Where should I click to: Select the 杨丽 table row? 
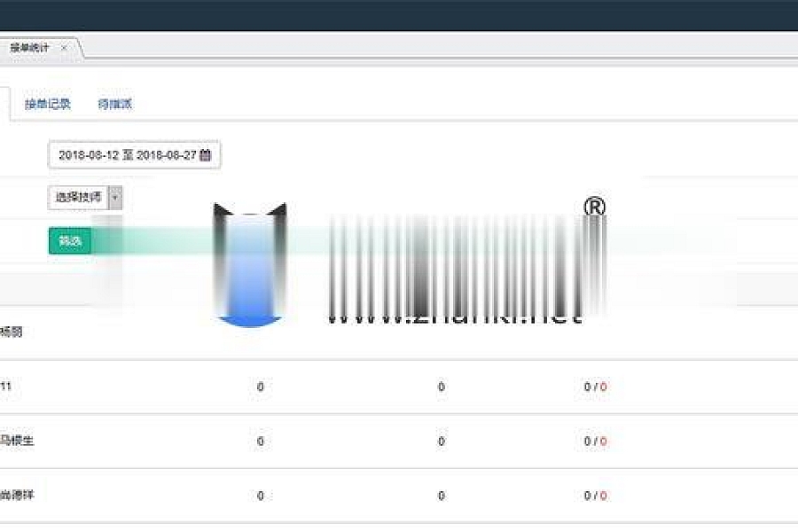[x=12, y=332]
